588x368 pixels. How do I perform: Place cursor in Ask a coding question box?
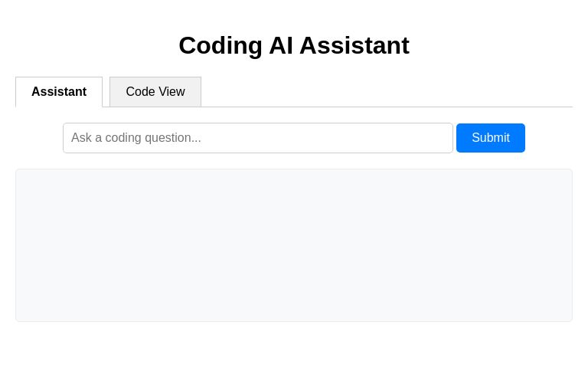coord(258,138)
